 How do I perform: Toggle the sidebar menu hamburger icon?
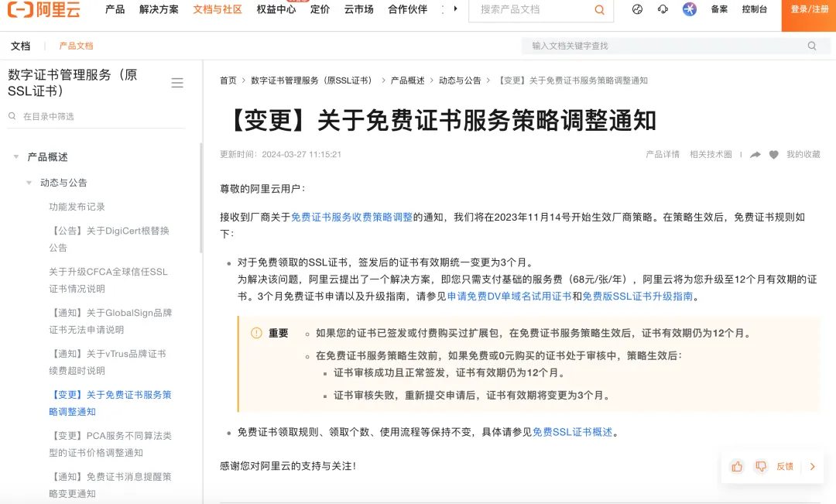pos(177,83)
